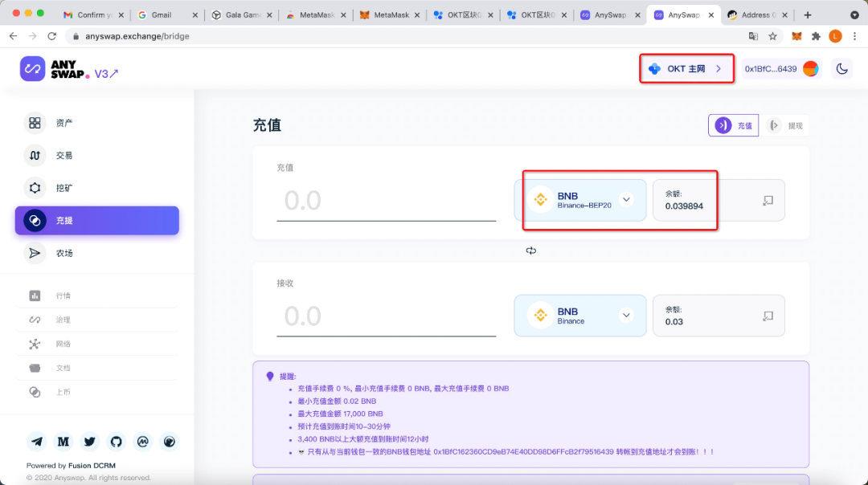
Task: Select 充提 in the sidebar
Action: (97, 221)
